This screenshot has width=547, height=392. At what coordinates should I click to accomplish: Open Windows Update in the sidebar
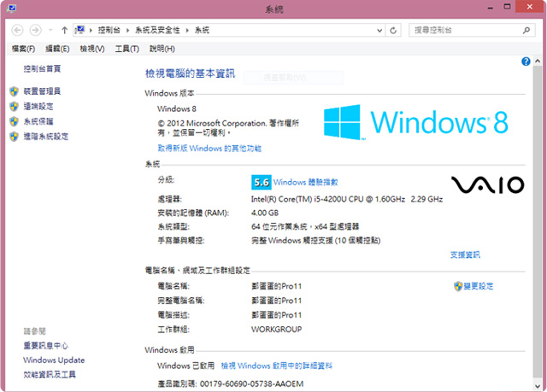[x=54, y=360]
